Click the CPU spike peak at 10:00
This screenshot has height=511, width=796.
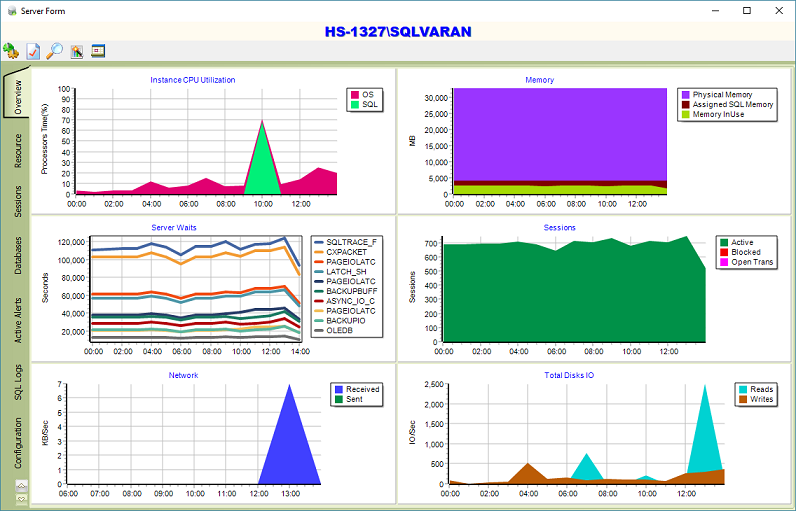point(262,122)
